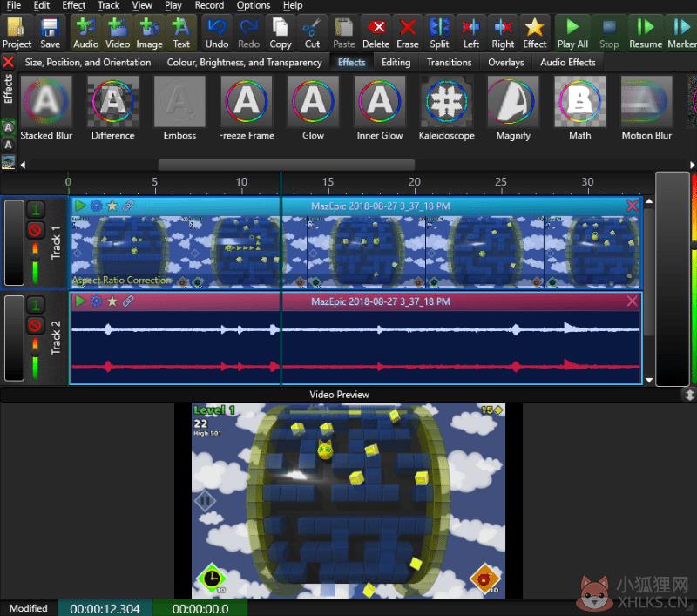697x616 pixels.
Task: Switch to Size, Position, and Orientation tab
Action: click(88, 62)
